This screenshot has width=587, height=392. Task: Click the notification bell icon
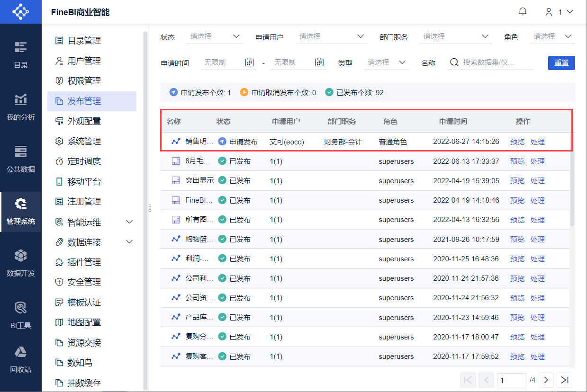523,12
